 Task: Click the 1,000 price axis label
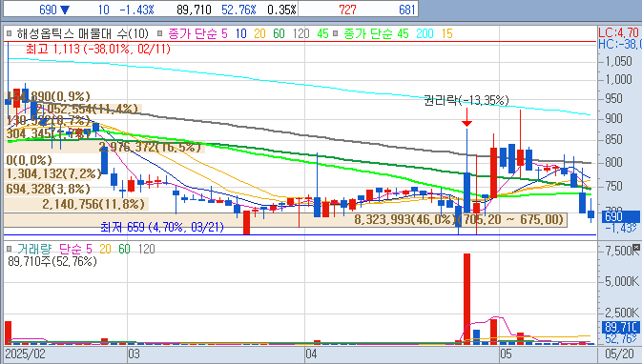tap(618, 79)
